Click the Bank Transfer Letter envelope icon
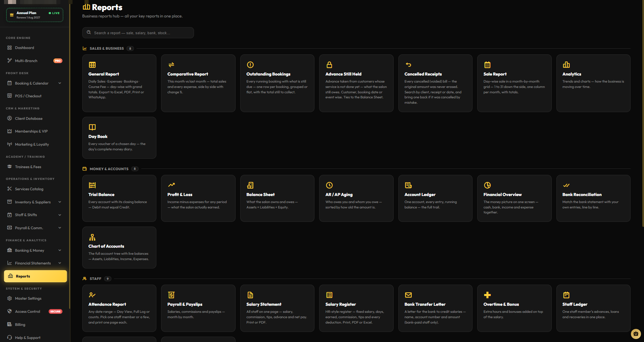This screenshot has height=342, width=644. [x=408, y=295]
